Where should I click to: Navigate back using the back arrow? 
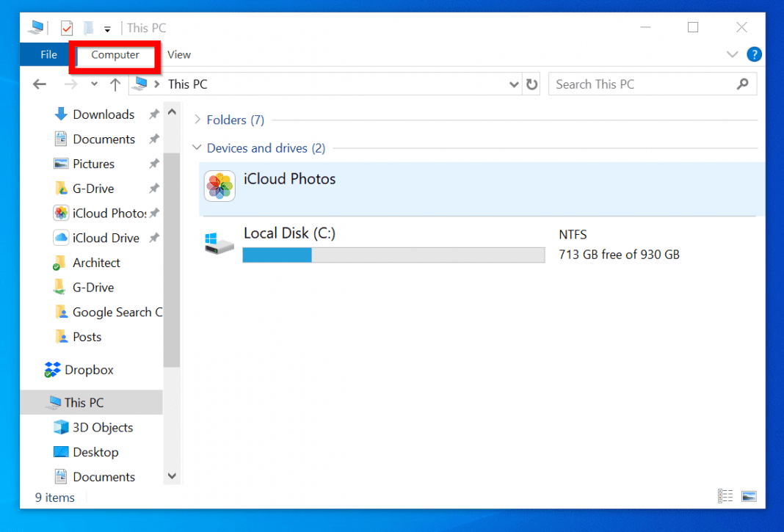tap(39, 84)
